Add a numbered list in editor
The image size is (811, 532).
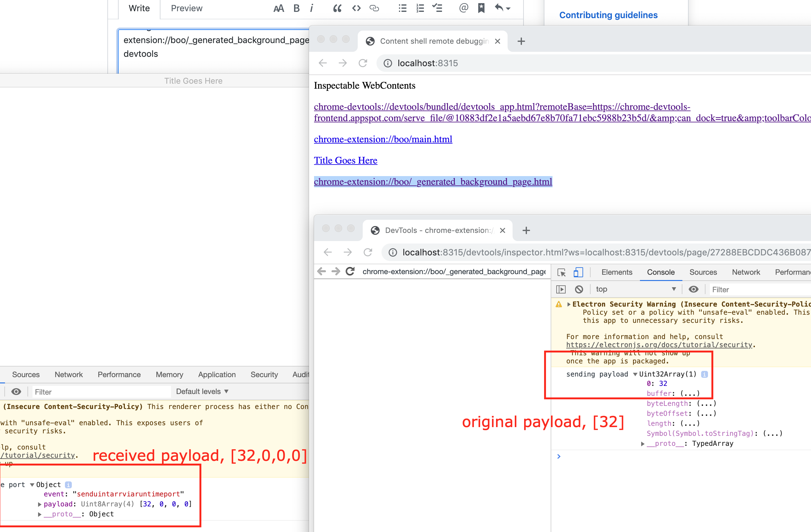[x=420, y=8]
